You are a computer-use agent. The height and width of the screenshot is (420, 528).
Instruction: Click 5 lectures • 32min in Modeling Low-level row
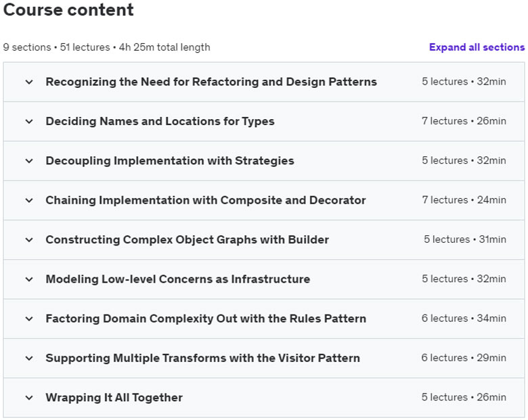464,279
